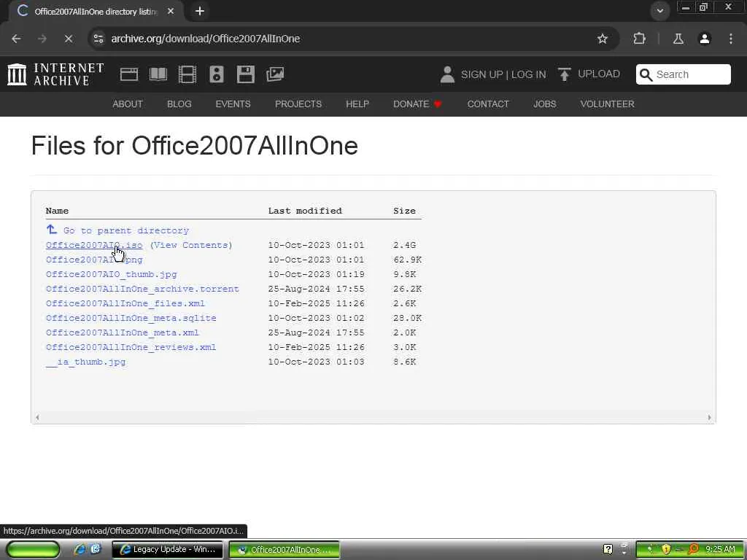Open the PROJECTS menu item
This screenshot has width=747, height=560.
pos(298,104)
